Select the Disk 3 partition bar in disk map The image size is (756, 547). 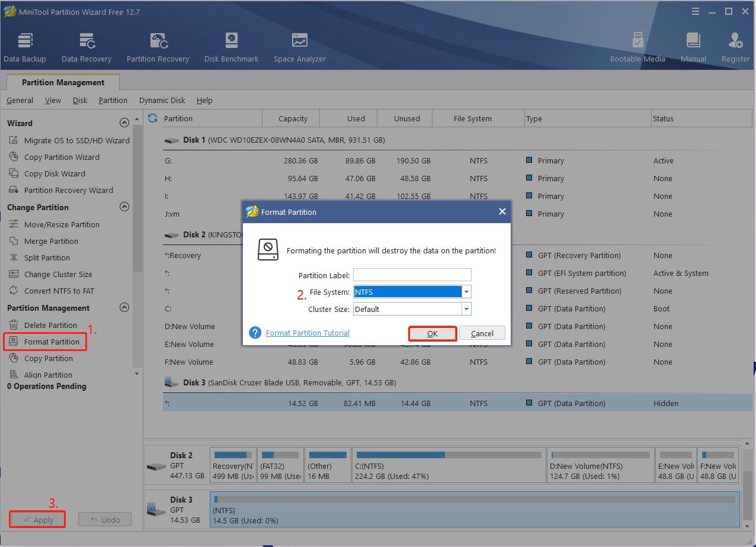point(474,509)
